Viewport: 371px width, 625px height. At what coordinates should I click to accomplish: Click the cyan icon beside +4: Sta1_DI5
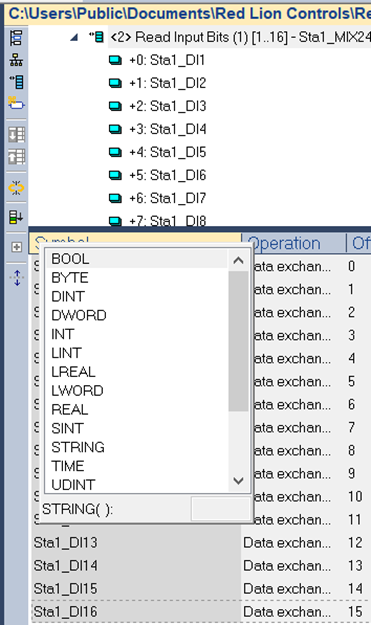pyautogui.click(x=115, y=152)
